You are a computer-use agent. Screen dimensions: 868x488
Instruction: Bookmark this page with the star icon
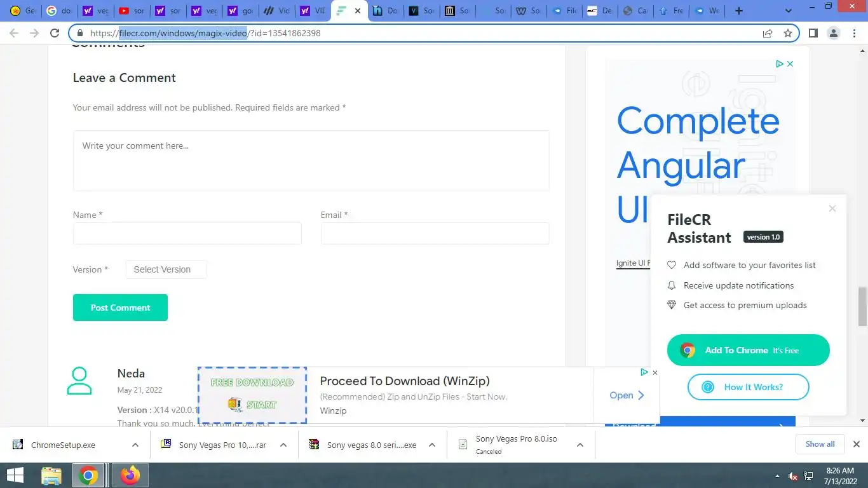tap(788, 33)
